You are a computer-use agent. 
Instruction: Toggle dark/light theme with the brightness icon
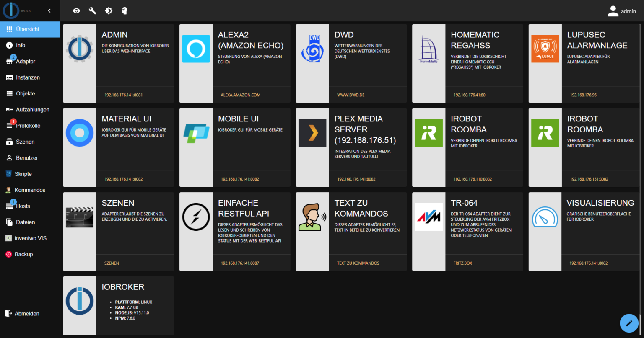(x=108, y=11)
